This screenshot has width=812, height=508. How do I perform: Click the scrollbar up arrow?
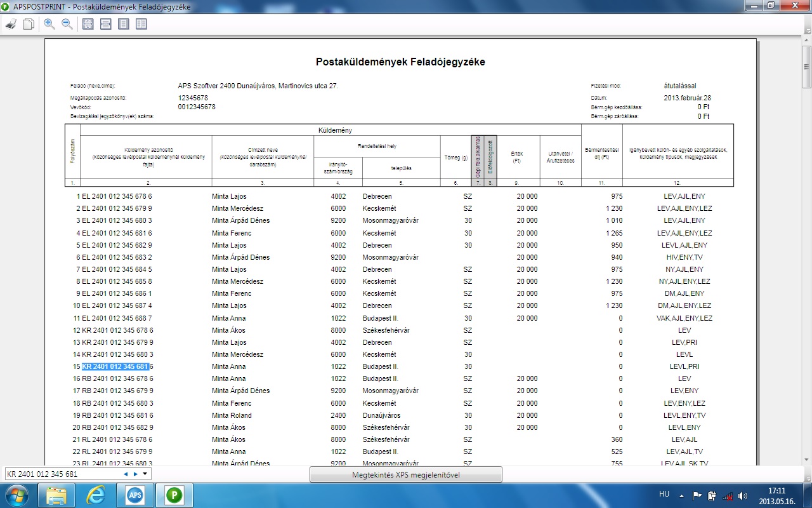[806, 41]
